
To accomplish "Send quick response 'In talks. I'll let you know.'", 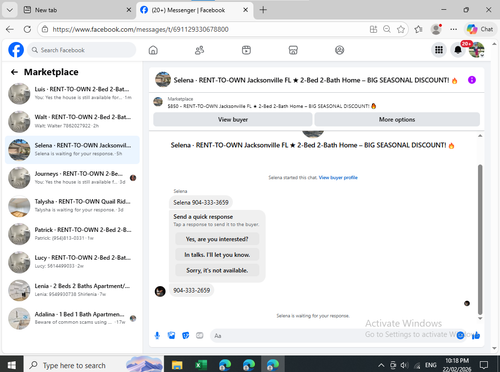I will [217, 255].
